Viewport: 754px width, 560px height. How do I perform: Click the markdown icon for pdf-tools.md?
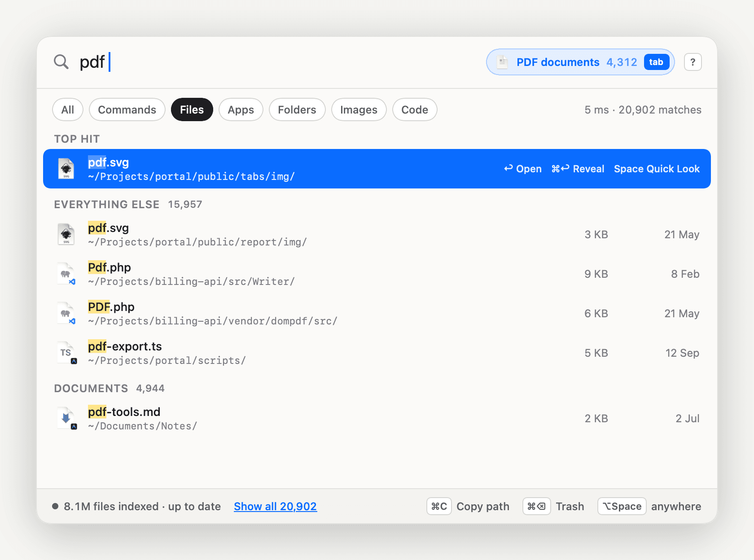point(67,418)
